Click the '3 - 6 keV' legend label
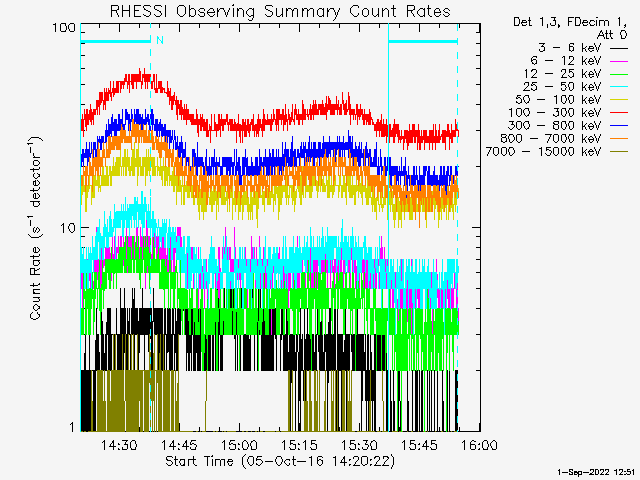This screenshot has width=640, height=480. click(570, 48)
